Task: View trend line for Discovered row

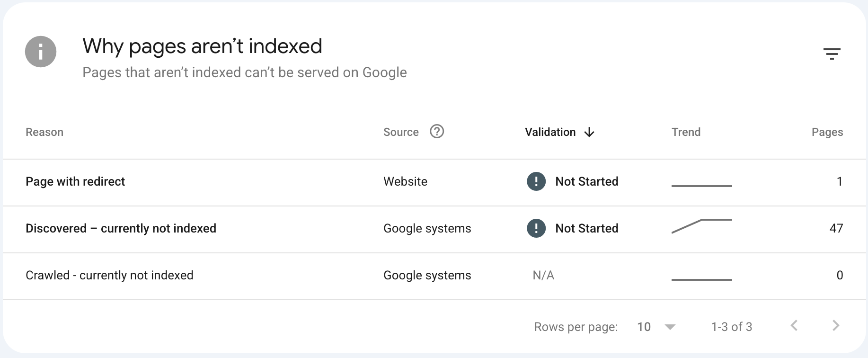Action: point(702,226)
